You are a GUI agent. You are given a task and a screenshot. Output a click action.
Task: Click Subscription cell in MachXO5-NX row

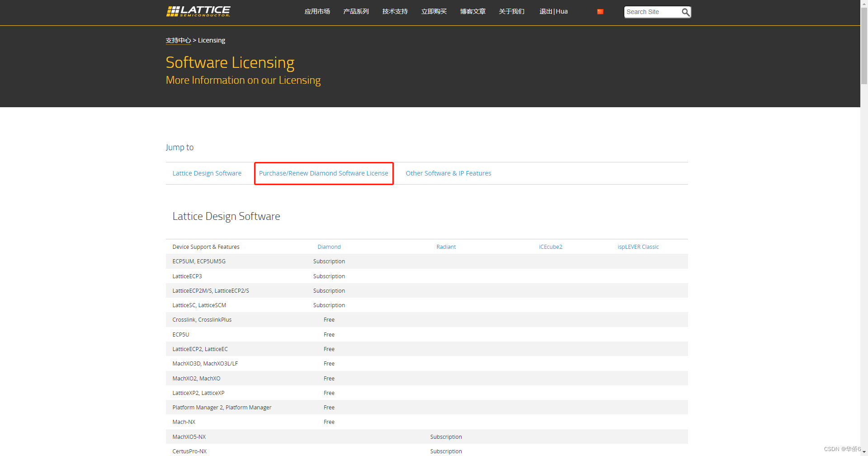[x=446, y=437]
